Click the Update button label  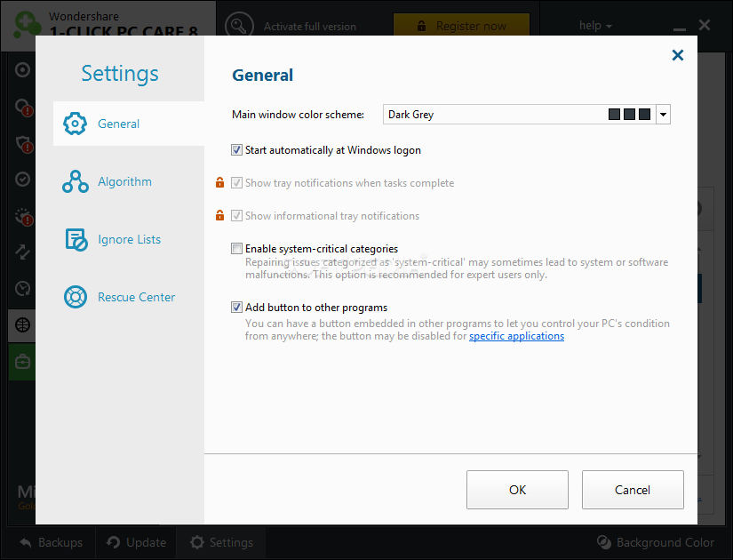(146, 542)
